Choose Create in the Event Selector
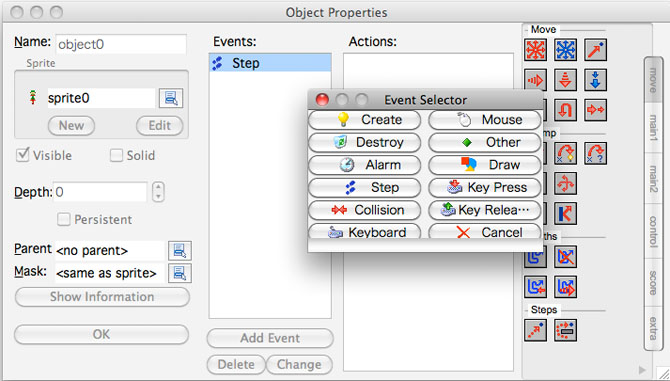670x381 pixels. (364, 120)
